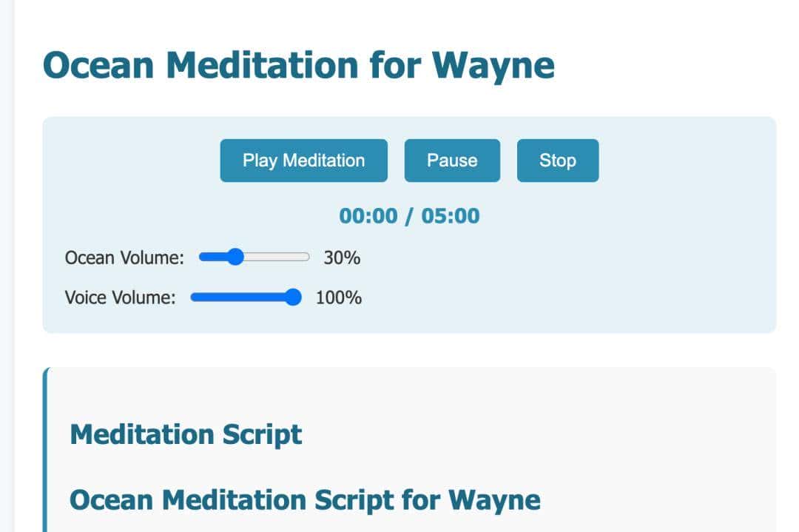Image resolution: width=799 pixels, height=532 pixels.
Task: Click the "Ocean Volume:" label
Action: point(124,257)
